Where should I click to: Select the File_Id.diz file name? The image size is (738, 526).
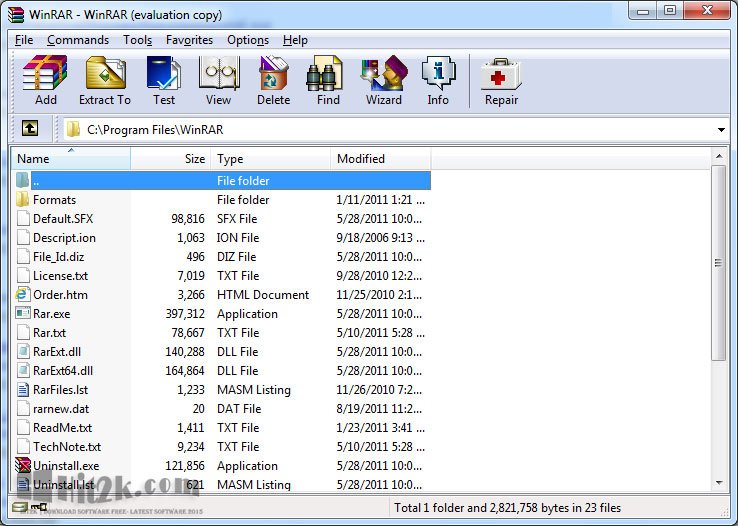click(x=59, y=257)
